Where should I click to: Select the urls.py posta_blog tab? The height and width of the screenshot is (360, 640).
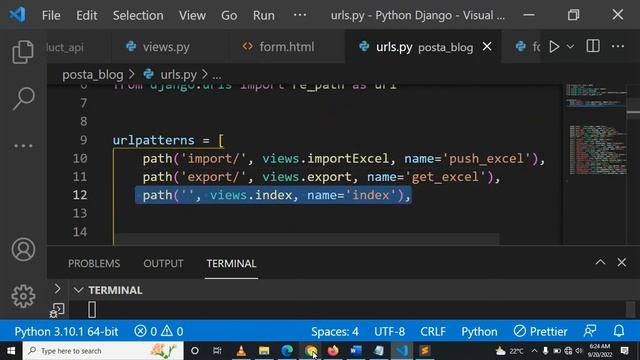[423, 47]
